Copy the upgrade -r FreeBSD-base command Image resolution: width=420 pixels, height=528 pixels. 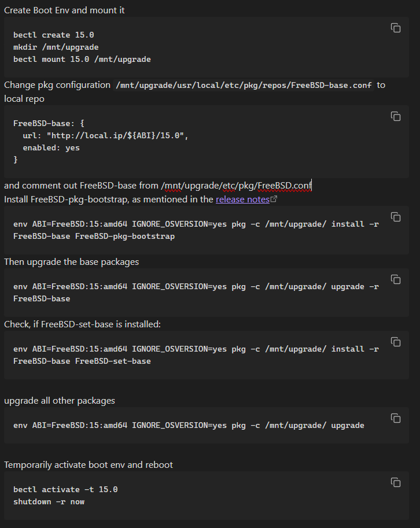coord(396,279)
